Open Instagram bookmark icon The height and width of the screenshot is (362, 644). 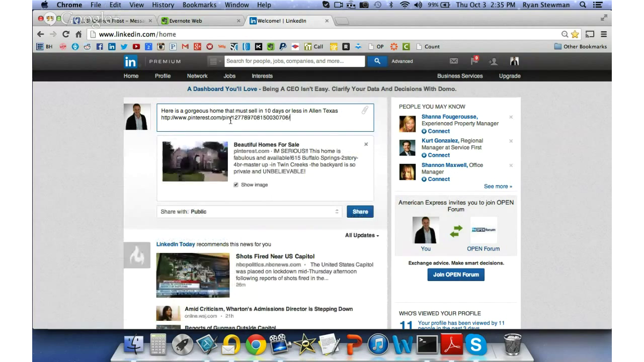coord(160,47)
